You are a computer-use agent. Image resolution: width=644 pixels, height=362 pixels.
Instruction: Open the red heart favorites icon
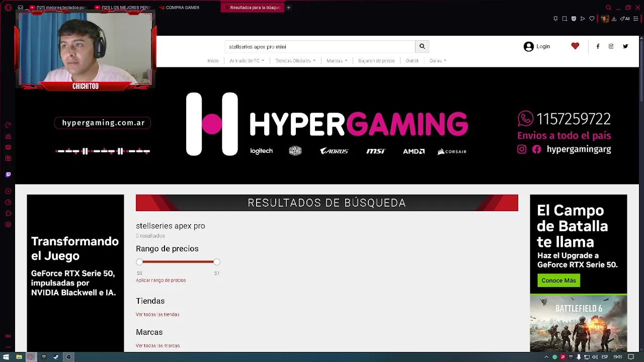click(x=575, y=46)
